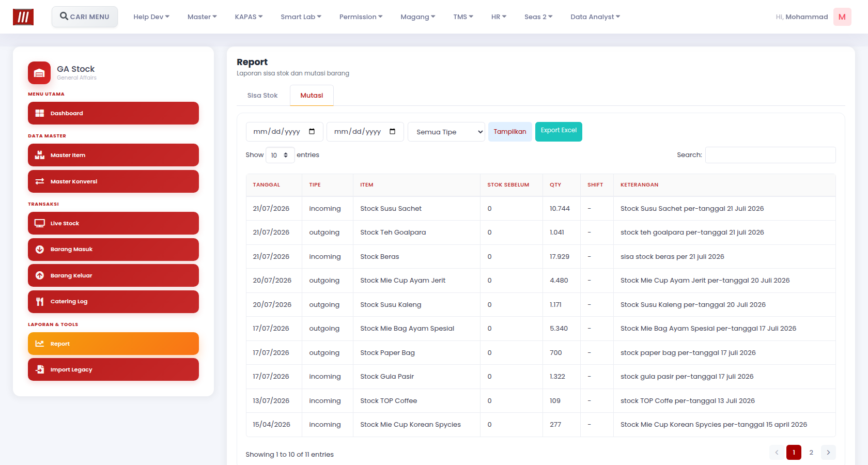Click the Barang Keluar up-arrow icon

coord(40,275)
